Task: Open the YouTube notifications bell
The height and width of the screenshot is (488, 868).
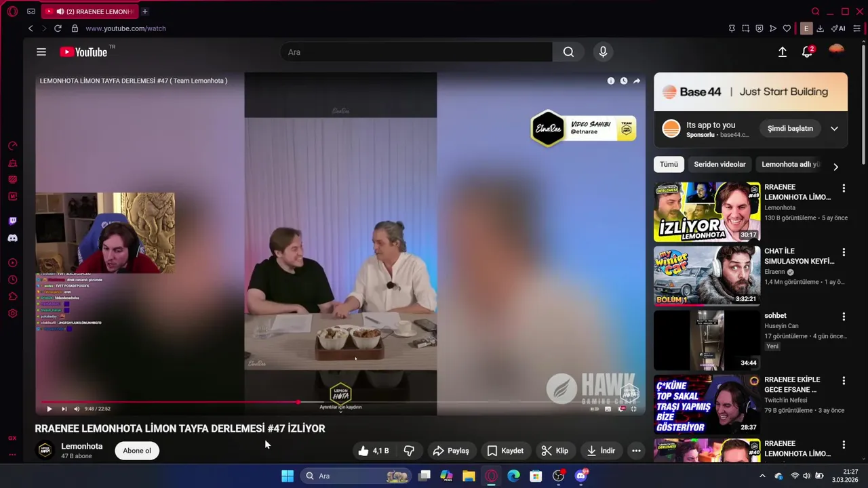Action: [x=807, y=52]
